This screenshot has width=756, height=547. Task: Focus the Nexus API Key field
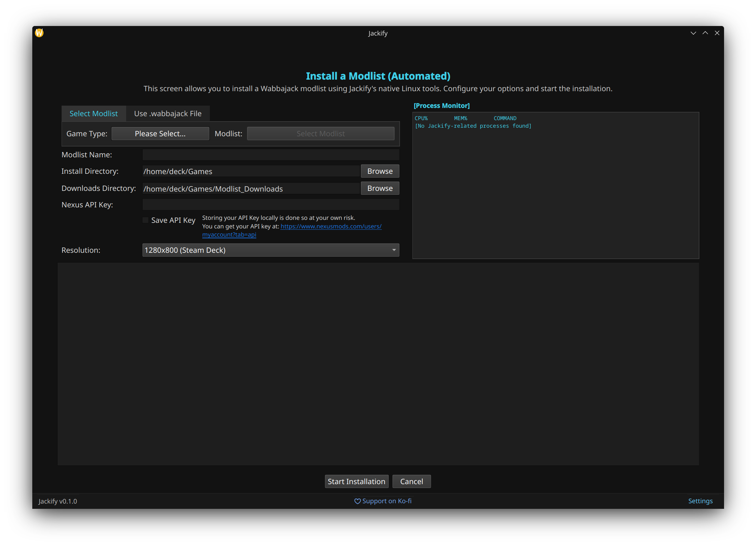point(271,204)
